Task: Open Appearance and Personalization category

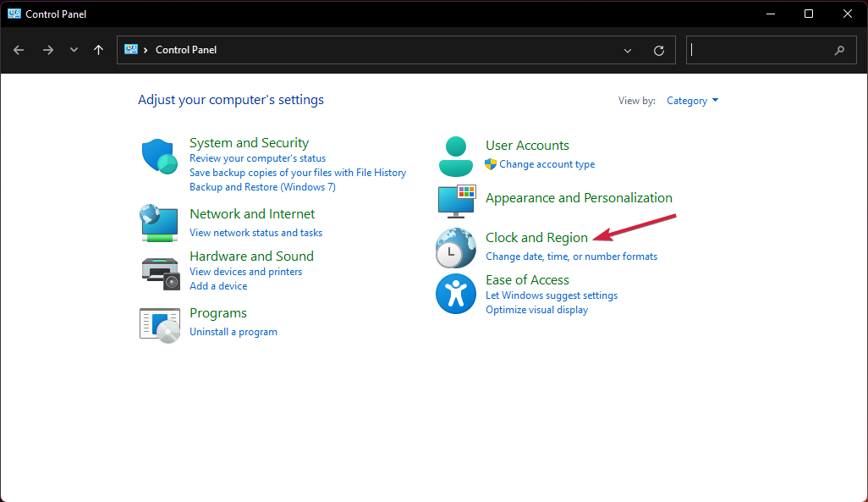Action: coord(579,198)
